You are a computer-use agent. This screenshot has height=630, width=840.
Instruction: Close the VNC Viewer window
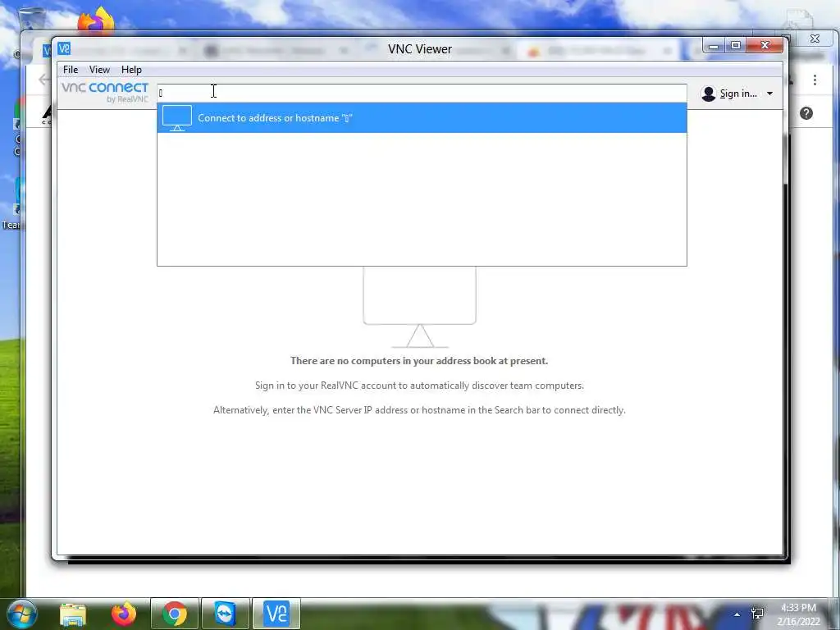click(x=765, y=46)
